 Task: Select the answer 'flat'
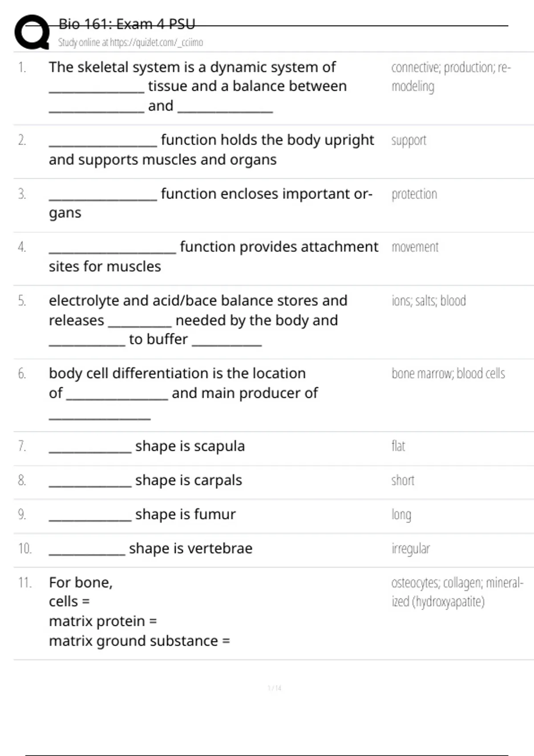click(398, 446)
